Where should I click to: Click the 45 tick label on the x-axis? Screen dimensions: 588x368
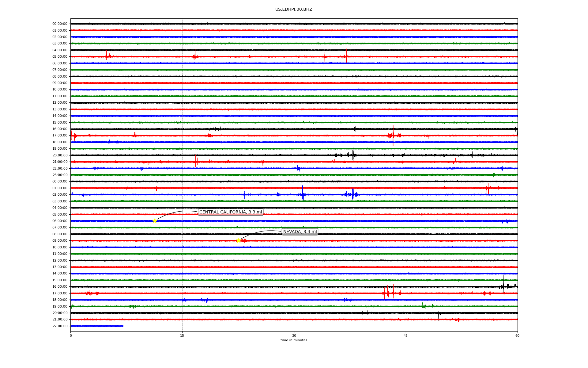click(x=406, y=335)
